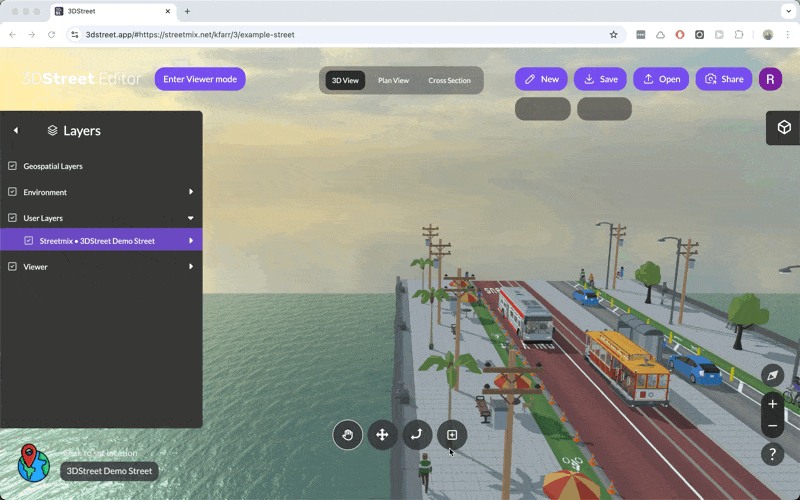Collapse the User Layers arrow
This screenshot has height=500, width=800.
coord(191,218)
